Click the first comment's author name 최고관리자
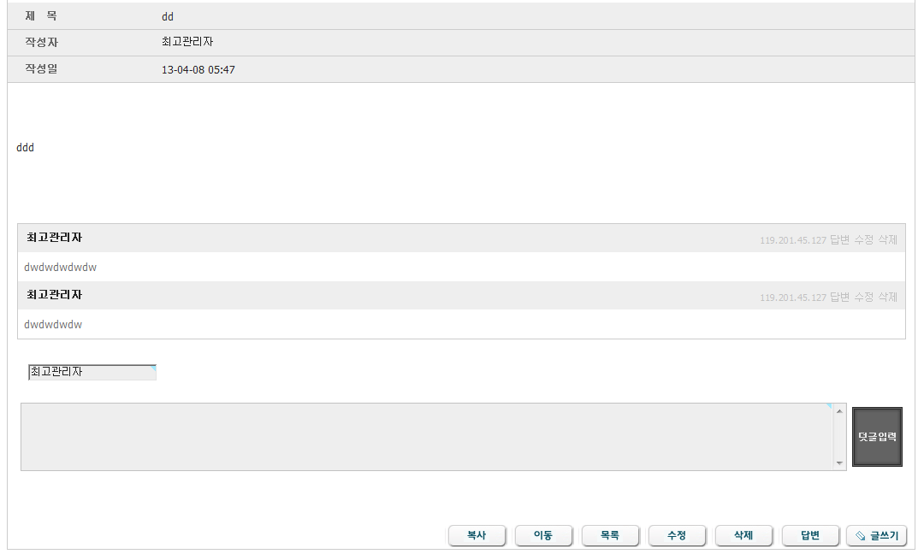The image size is (924, 560). pos(55,238)
